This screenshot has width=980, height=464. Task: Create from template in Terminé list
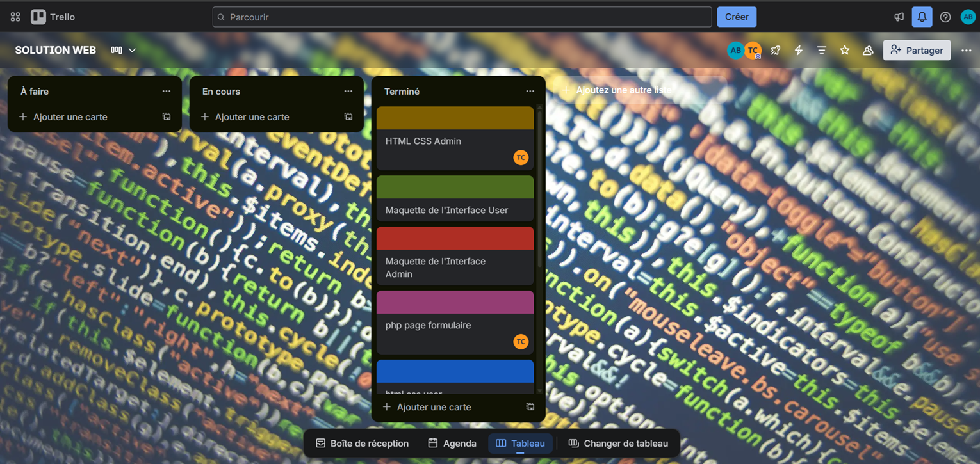tap(530, 406)
